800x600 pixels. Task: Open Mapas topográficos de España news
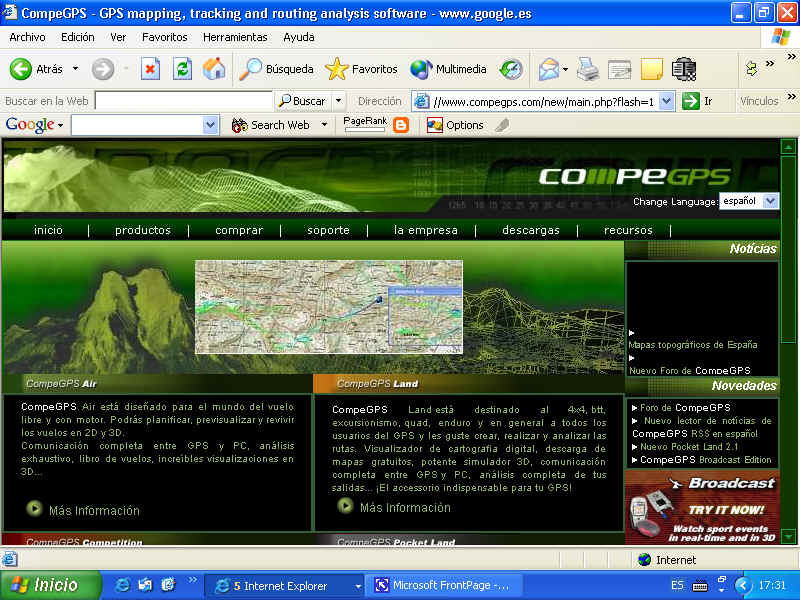692,345
